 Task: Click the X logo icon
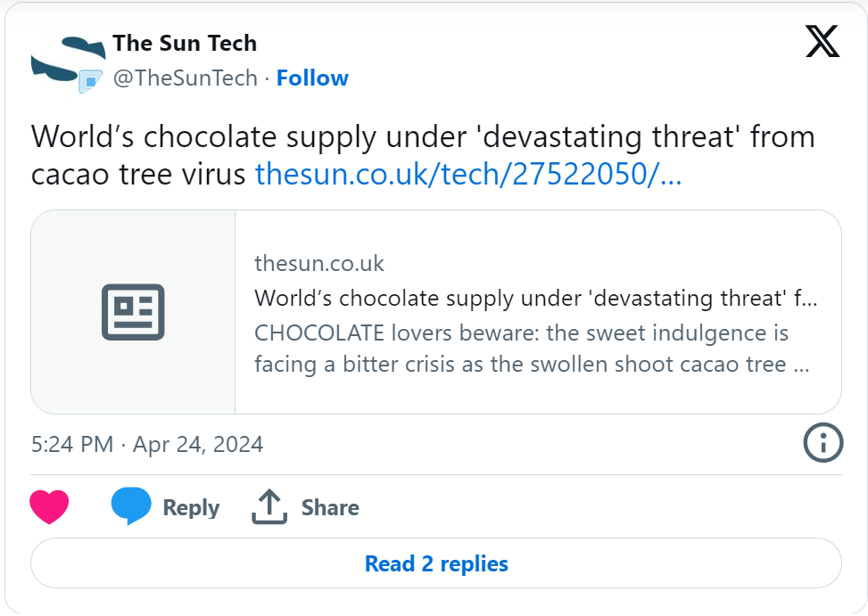tap(823, 42)
